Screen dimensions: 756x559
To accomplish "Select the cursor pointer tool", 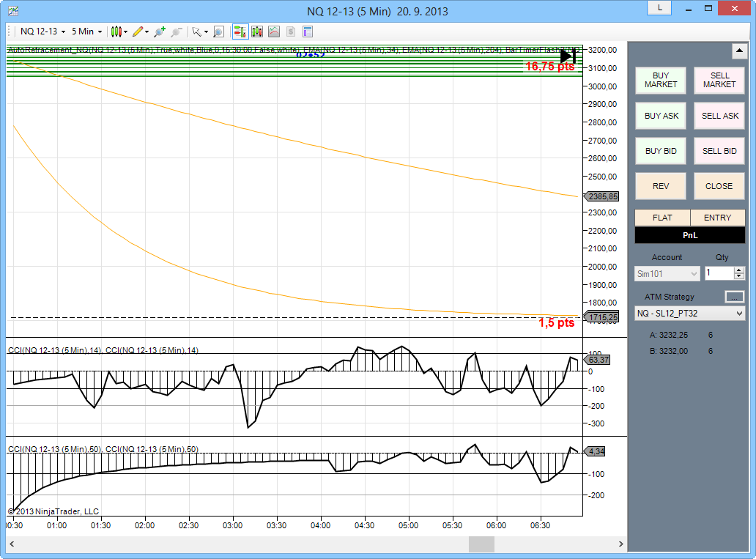I will tap(198, 32).
